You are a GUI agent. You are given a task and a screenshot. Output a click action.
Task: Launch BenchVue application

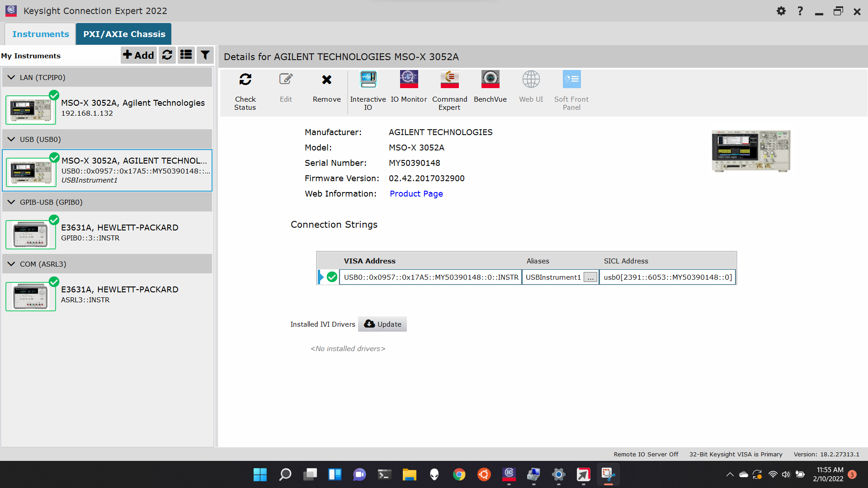click(490, 80)
